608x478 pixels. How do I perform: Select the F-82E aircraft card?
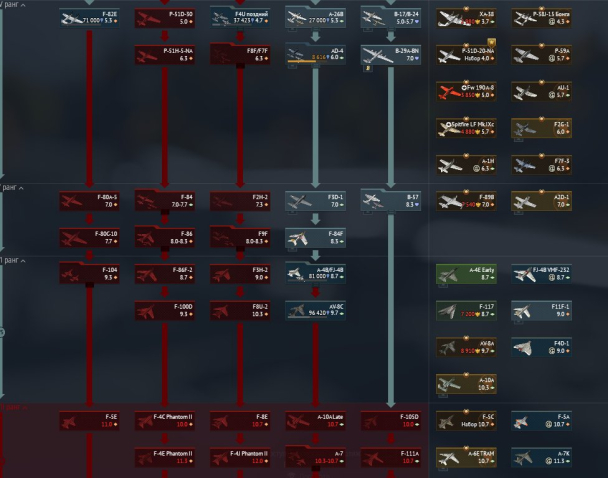[89, 17]
